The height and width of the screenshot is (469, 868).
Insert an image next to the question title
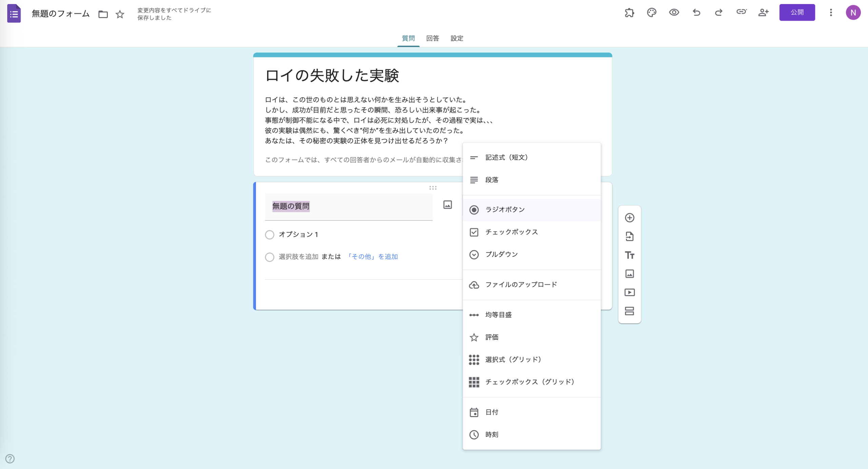pos(447,205)
